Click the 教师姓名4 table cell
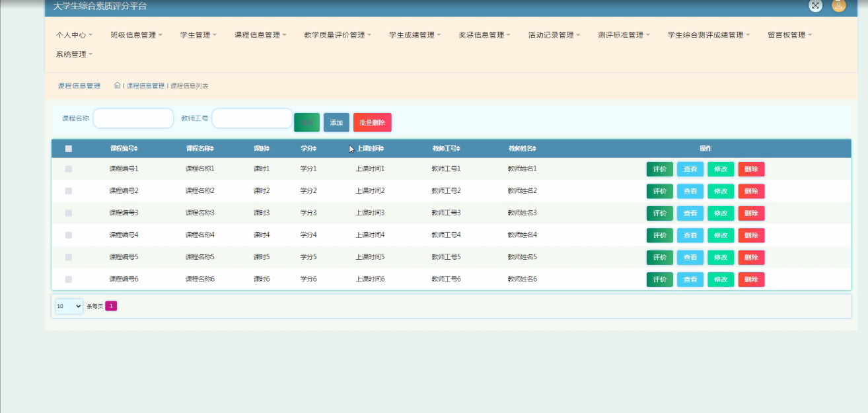Image resolution: width=868 pixels, height=413 pixels. coord(522,235)
